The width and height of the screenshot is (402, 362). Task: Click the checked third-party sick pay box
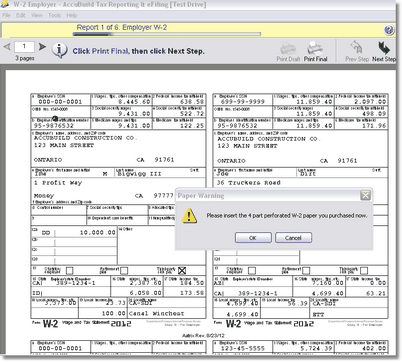182,270
